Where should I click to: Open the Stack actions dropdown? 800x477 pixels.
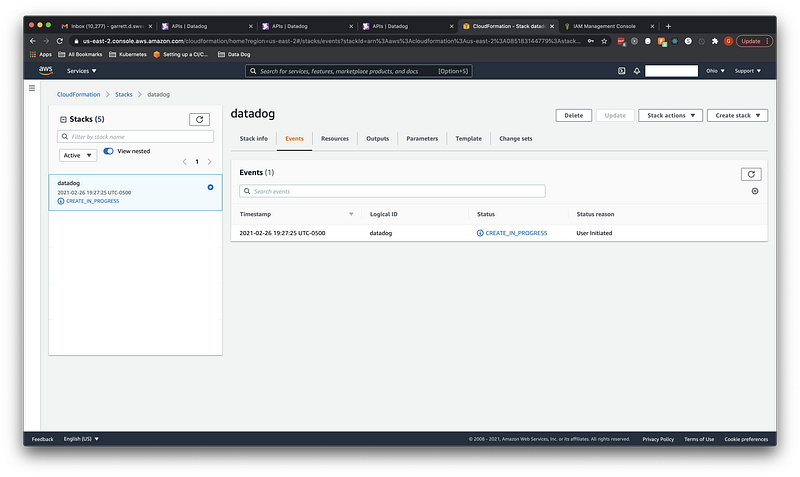coord(670,115)
